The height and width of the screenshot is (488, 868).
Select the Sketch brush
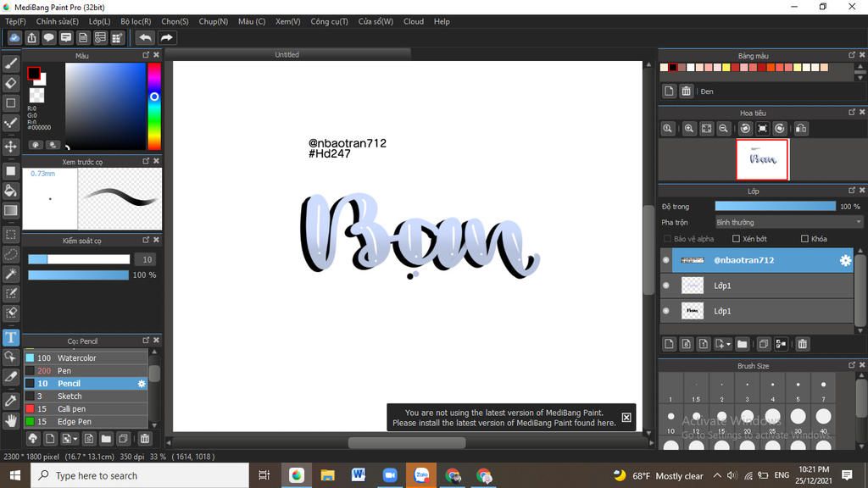[86, 396]
